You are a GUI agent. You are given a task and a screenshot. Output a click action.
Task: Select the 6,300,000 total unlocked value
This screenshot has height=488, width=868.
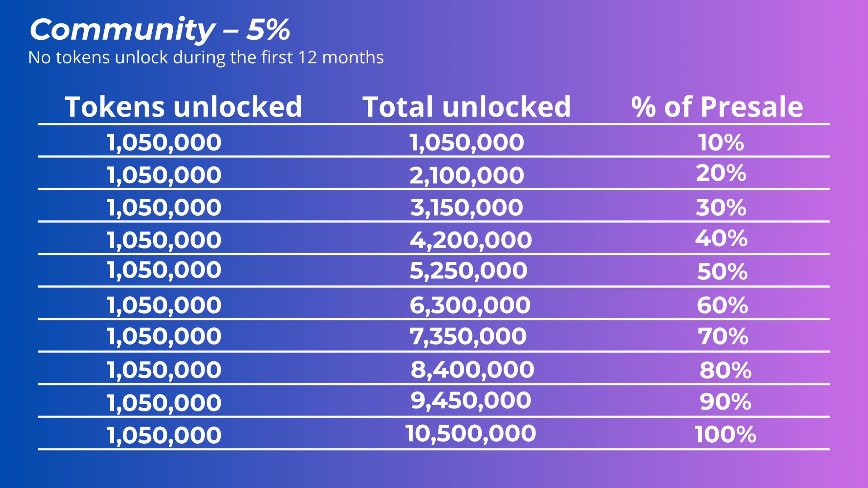coord(470,305)
